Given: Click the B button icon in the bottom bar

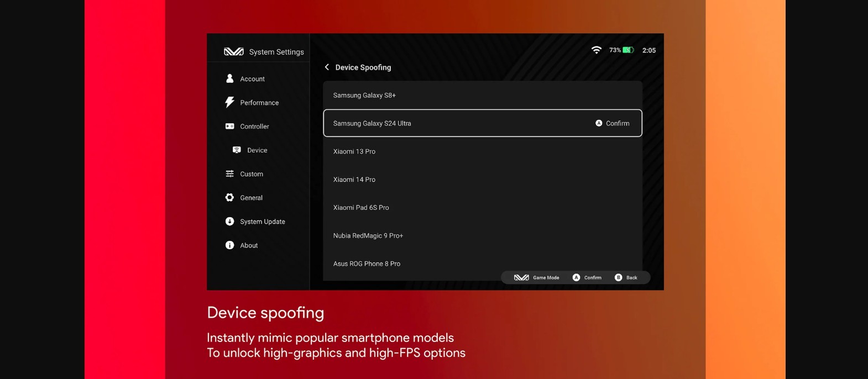Looking at the screenshot, I should click(618, 277).
